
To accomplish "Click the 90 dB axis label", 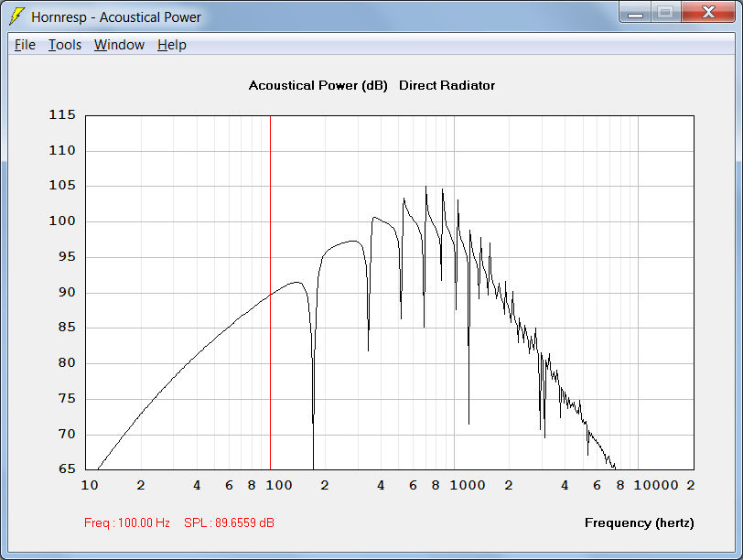I will point(67,292).
